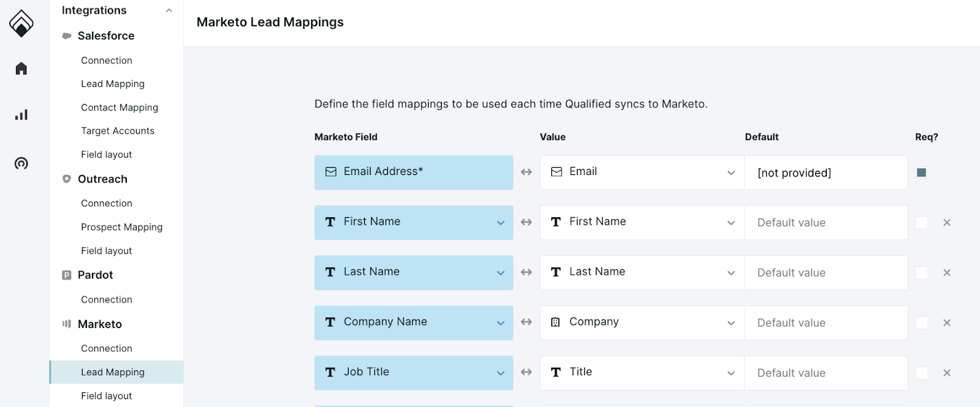Viewport: 980px width, 407px height.
Task: Click the text icon beside Job Title field
Action: tap(330, 373)
